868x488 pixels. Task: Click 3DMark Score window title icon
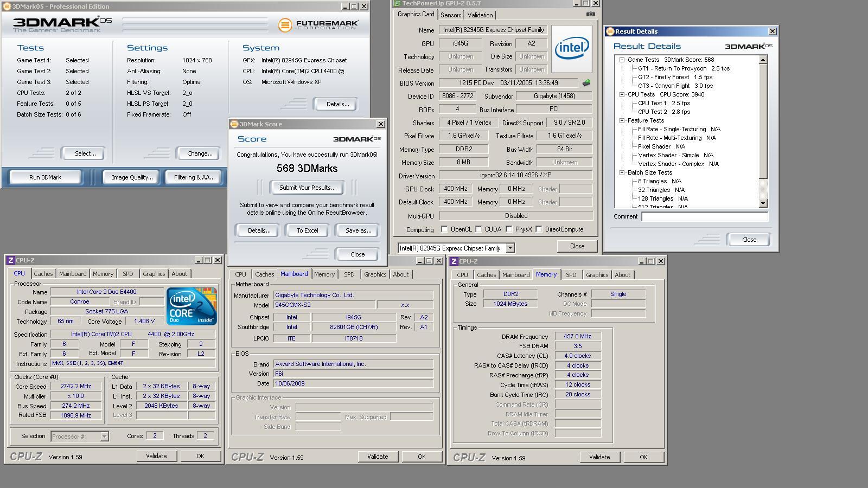234,124
